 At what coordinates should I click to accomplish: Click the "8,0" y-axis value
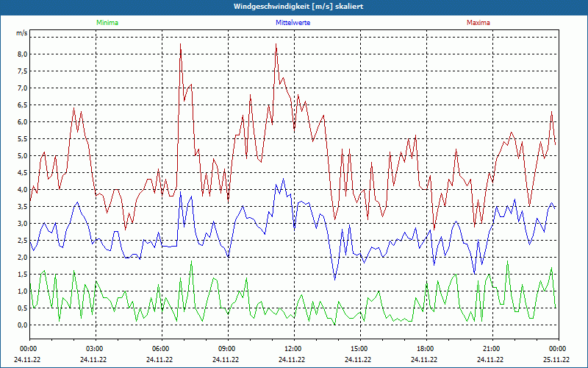(23, 54)
